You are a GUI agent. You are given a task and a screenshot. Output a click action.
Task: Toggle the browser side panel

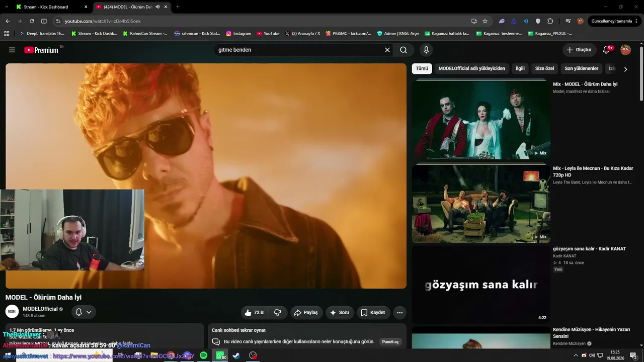tap(44, 21)
